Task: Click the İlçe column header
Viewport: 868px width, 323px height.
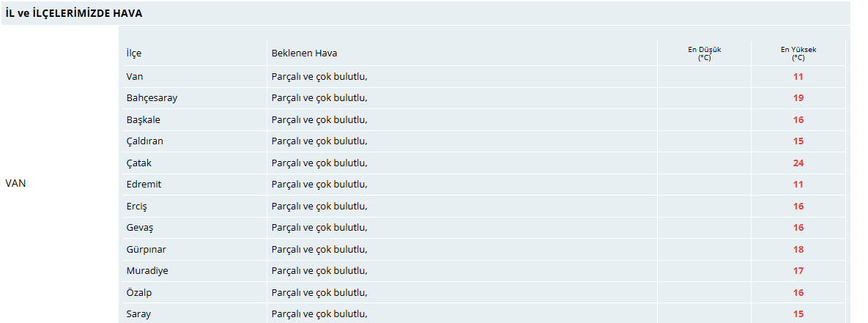Action: (x=133, y=53)
